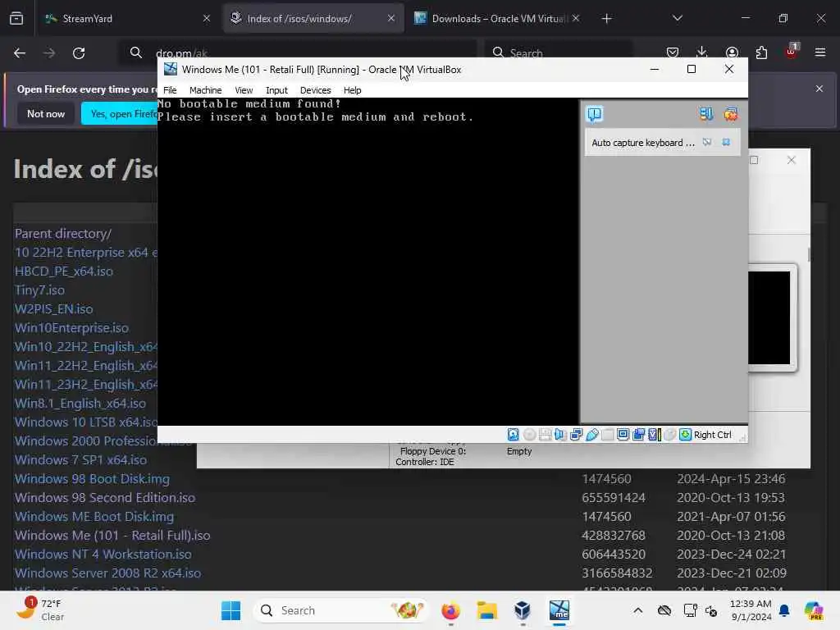
Task: Toggle keep finished progresses in notification center
Action: coord(706,113)
